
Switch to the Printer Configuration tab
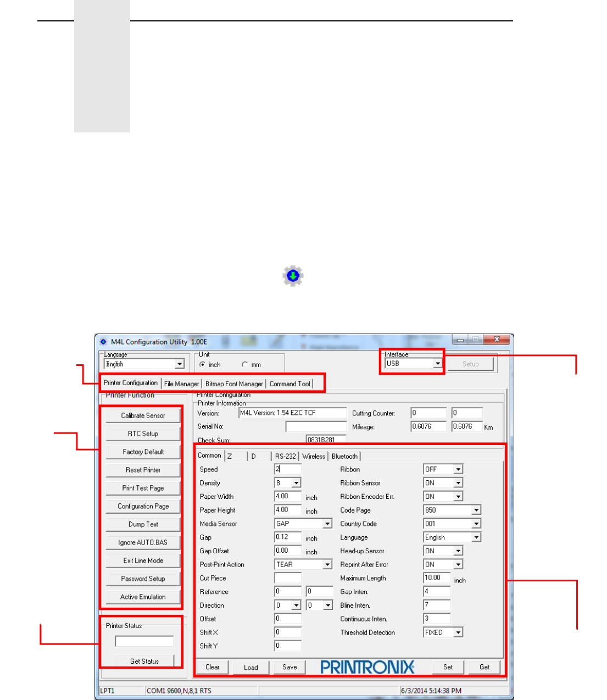(131, 383)
